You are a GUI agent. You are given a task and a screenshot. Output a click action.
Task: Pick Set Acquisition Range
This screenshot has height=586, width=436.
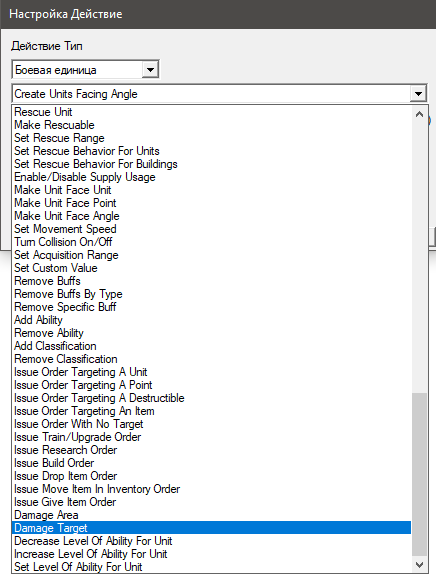[211, 255]
